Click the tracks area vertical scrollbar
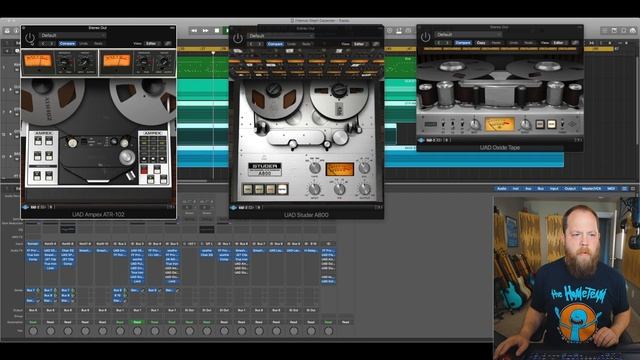The height and width of the screenshot is (360, 640). click(x=637, y=100)
